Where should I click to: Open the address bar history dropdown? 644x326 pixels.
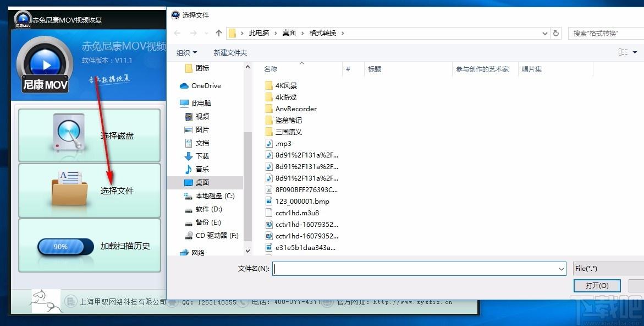(x=544, y=33)
